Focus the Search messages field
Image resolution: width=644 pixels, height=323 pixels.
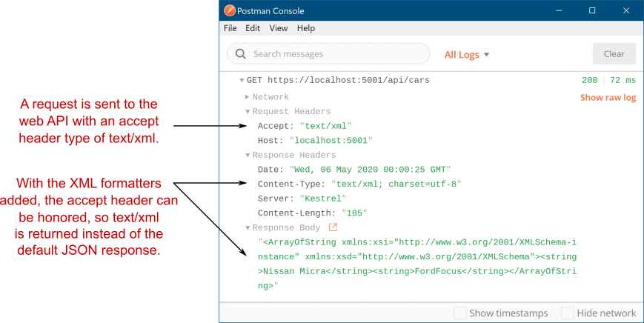pos(328,54)
